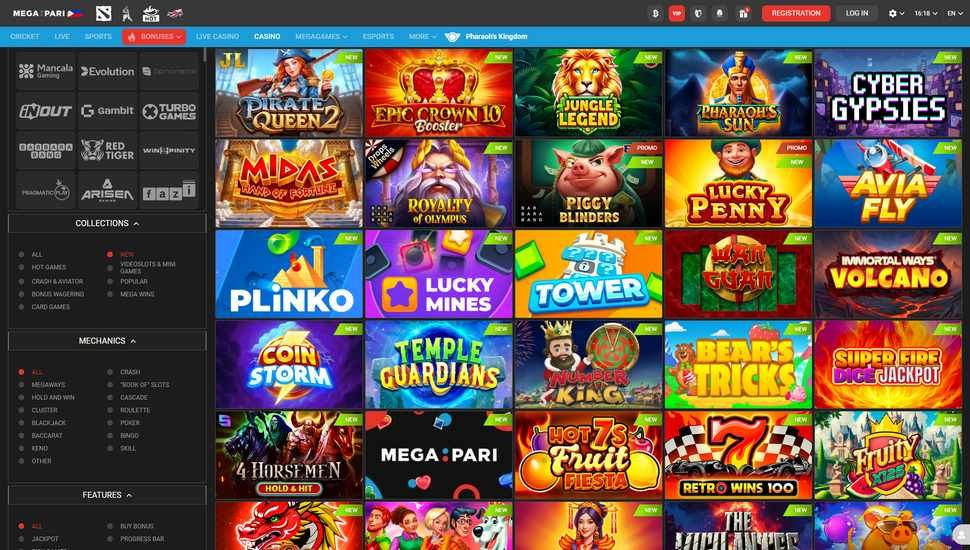Go to the LIVE CASINO tab
The width and height of the screenshot is (970, 550).
(x=217, y=37)
